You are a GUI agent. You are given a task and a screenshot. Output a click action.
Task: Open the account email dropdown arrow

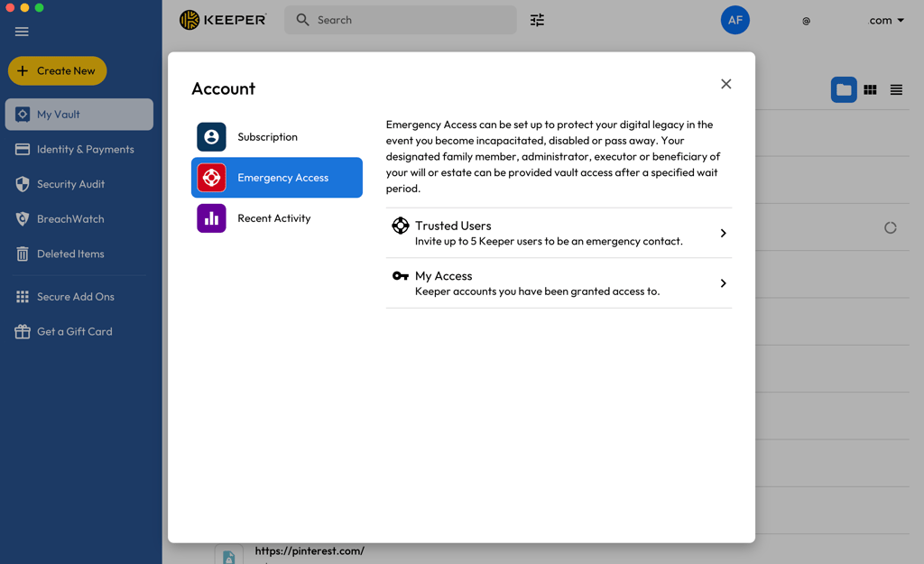[901, 20]
